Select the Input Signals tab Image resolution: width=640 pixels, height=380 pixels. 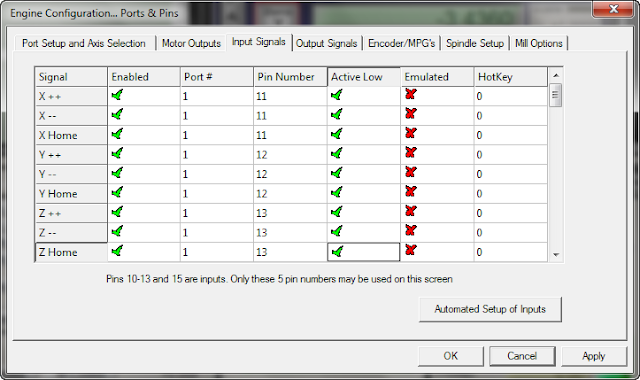(258, 42)
